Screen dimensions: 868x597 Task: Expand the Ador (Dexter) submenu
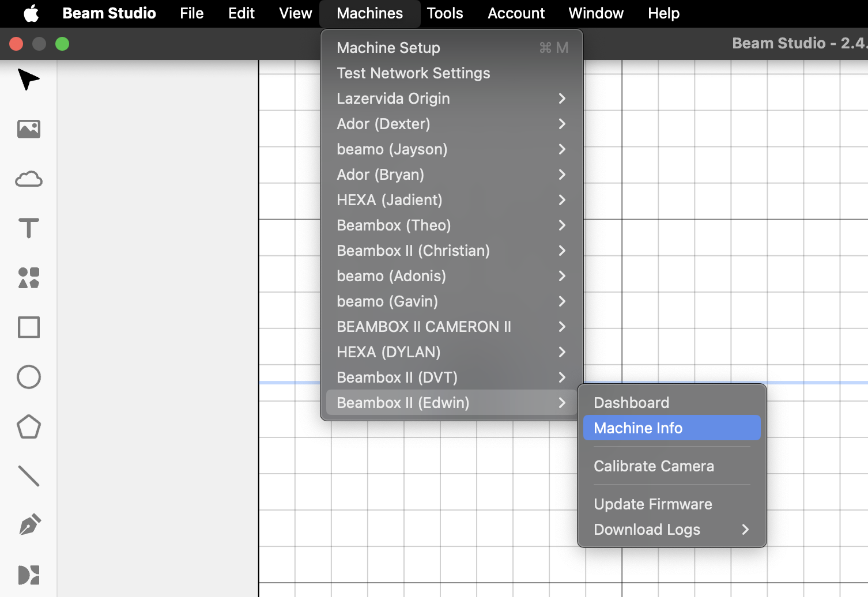tap(452, 124)
